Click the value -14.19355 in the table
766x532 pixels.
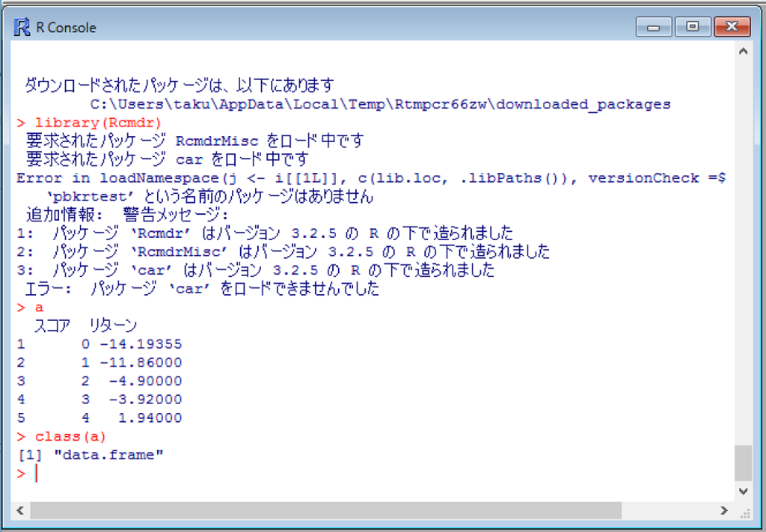coord(141,344)
